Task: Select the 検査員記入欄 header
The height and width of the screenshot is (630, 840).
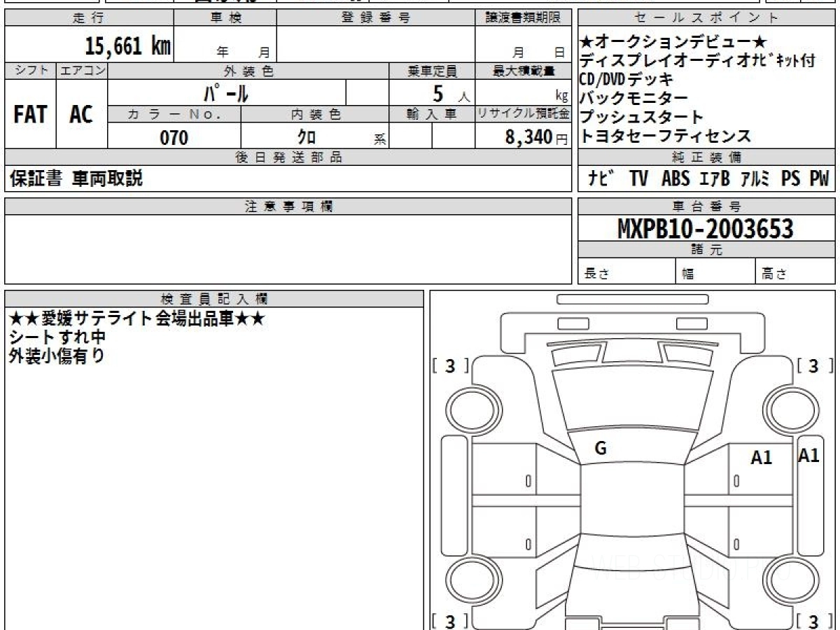Action: tap(214, 298)
